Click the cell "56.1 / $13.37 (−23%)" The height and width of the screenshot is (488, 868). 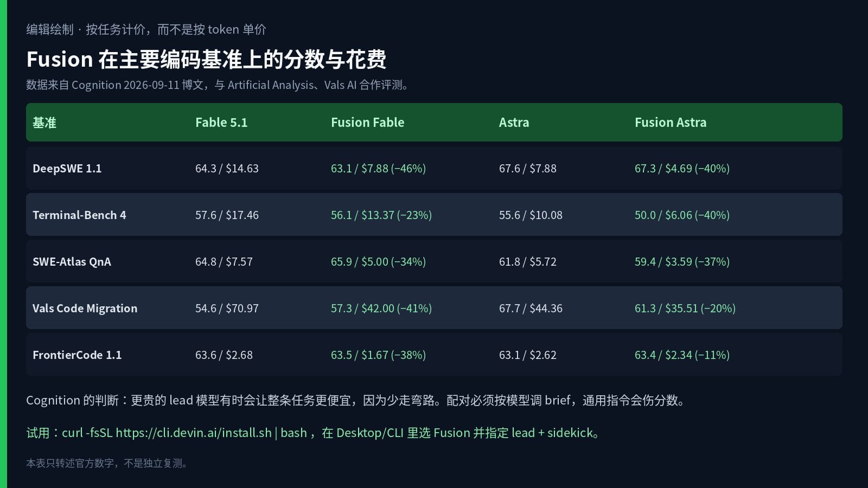pyautogui.click(x=381, y=215)
